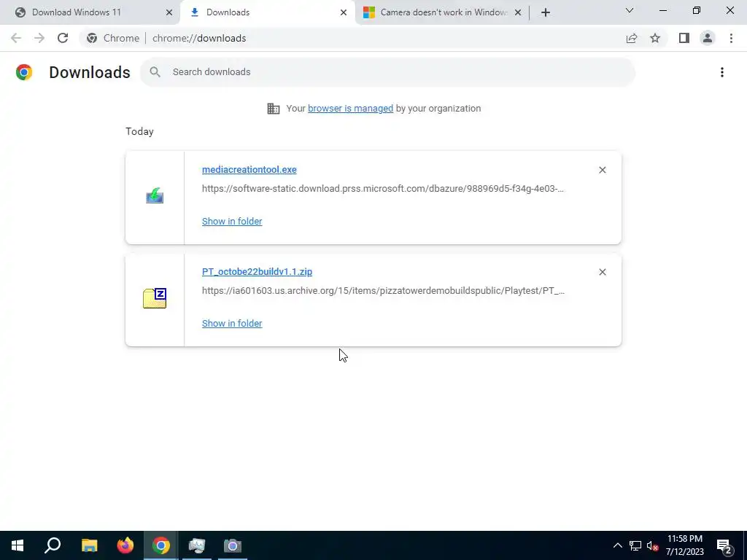Screen dimensions: 747x560
Task: Remove mediacreationtool.exe from the list
Action: [602, 170]
